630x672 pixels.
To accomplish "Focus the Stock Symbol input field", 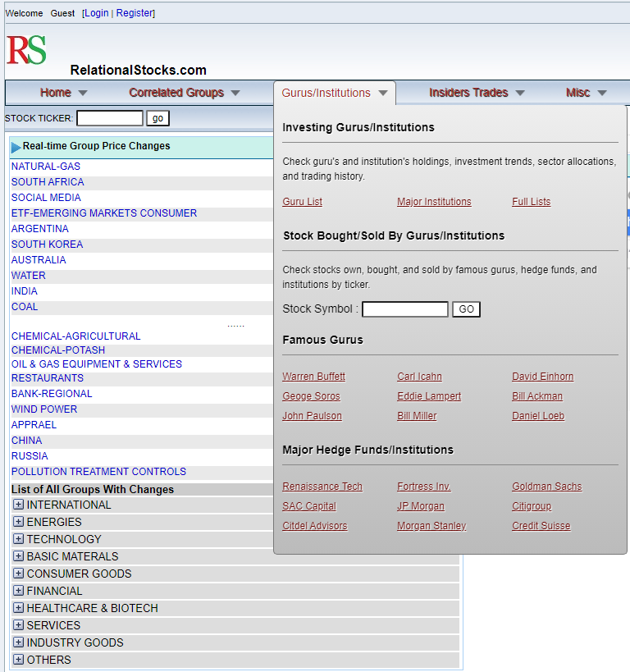I will coord(405,309).
